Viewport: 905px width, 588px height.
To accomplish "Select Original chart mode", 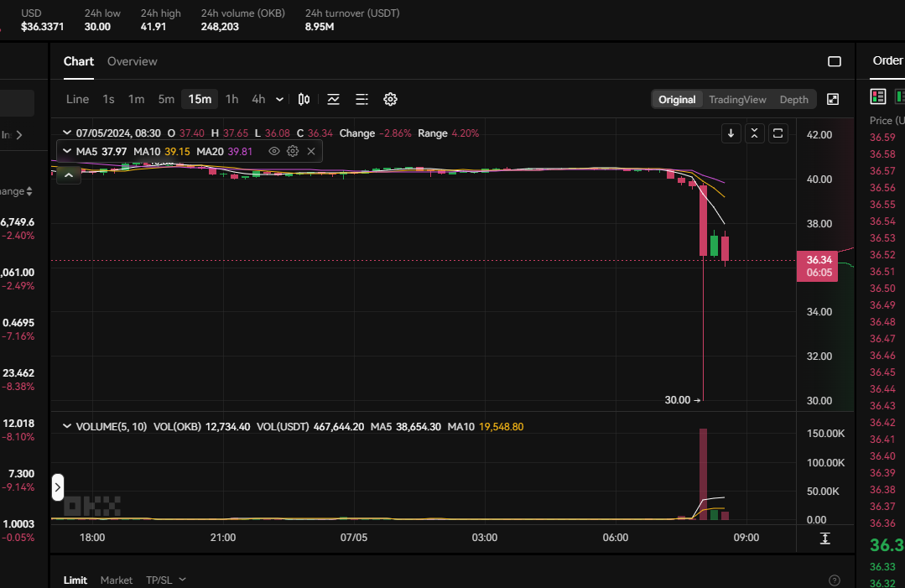I will tap(677, 99).
